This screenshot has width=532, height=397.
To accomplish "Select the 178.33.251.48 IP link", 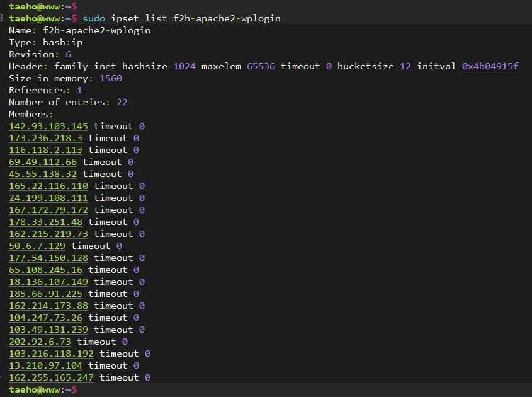I will (45, 222).
